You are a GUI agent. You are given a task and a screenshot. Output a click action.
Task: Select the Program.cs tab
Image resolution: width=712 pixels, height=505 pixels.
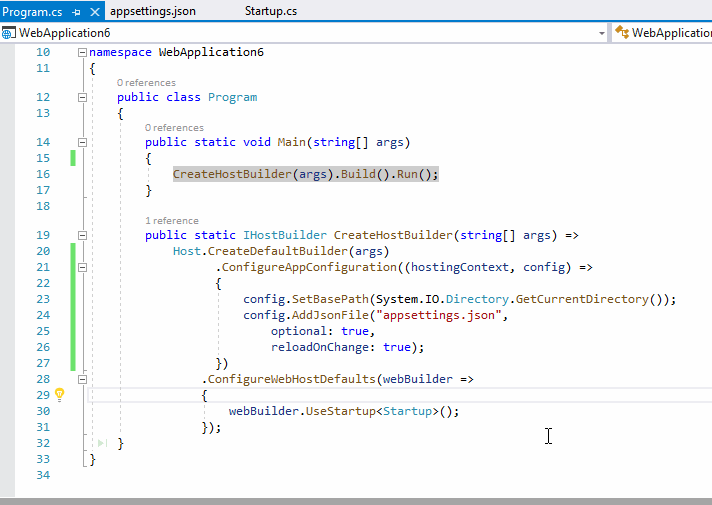click(x=32, y=12)
